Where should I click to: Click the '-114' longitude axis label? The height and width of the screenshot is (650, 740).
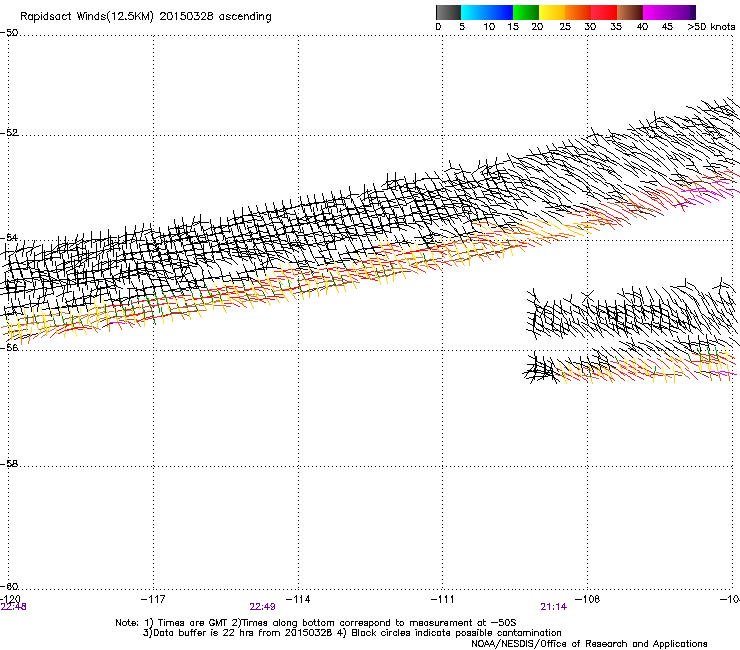[298, 599]
